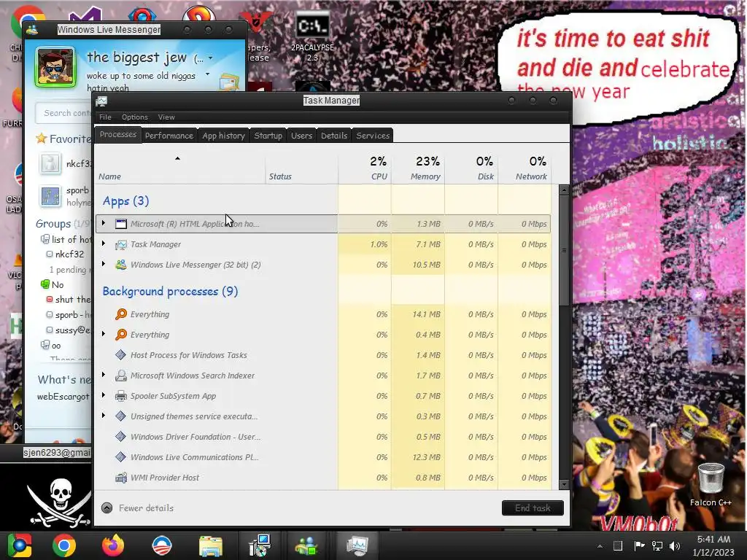Viewport: 747px width, 560px height.
Task: Click the Host Process for Windows Tasks icon
Action: tap(121, 355)
